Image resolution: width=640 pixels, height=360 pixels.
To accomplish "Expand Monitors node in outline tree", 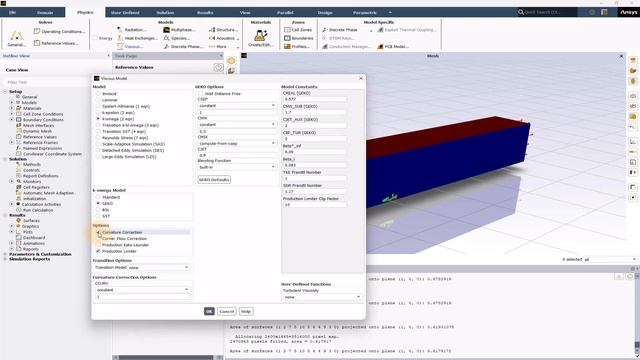I will pyautogui.click(x=11, y=181).
